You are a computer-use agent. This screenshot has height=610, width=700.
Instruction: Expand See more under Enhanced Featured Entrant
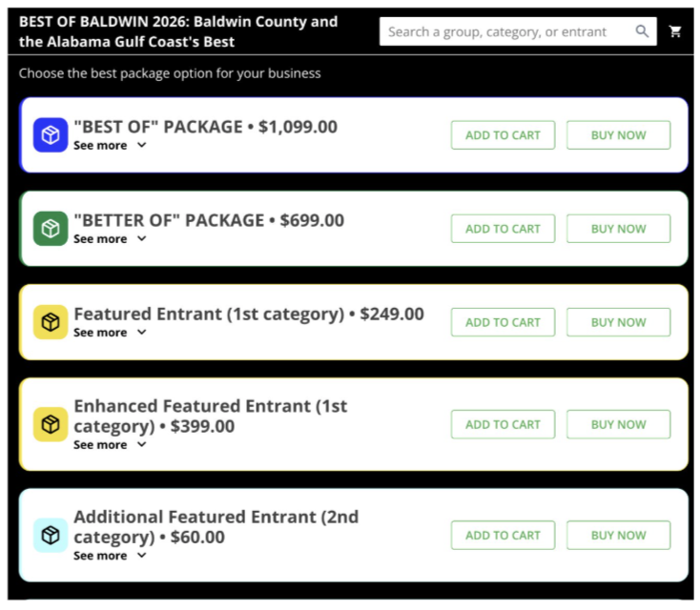click(110, 445)
